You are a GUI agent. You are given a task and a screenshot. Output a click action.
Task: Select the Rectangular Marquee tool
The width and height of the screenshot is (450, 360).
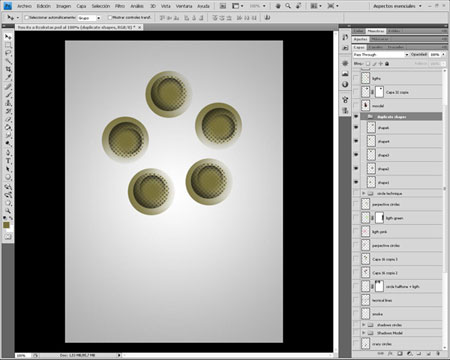click(8, 45)
